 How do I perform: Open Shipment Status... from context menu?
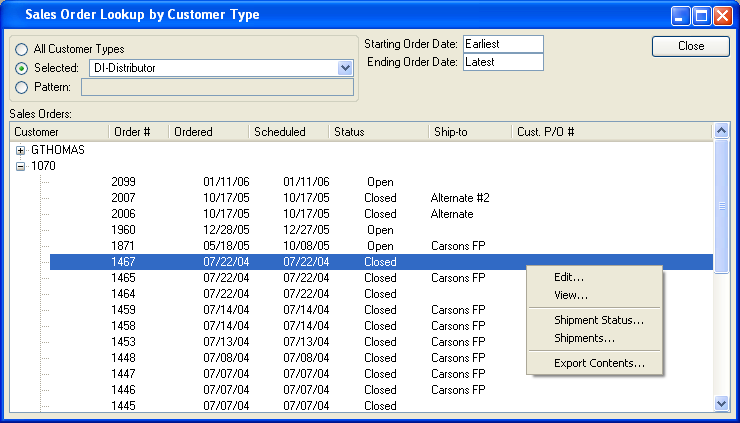click(x=598, y=321)
